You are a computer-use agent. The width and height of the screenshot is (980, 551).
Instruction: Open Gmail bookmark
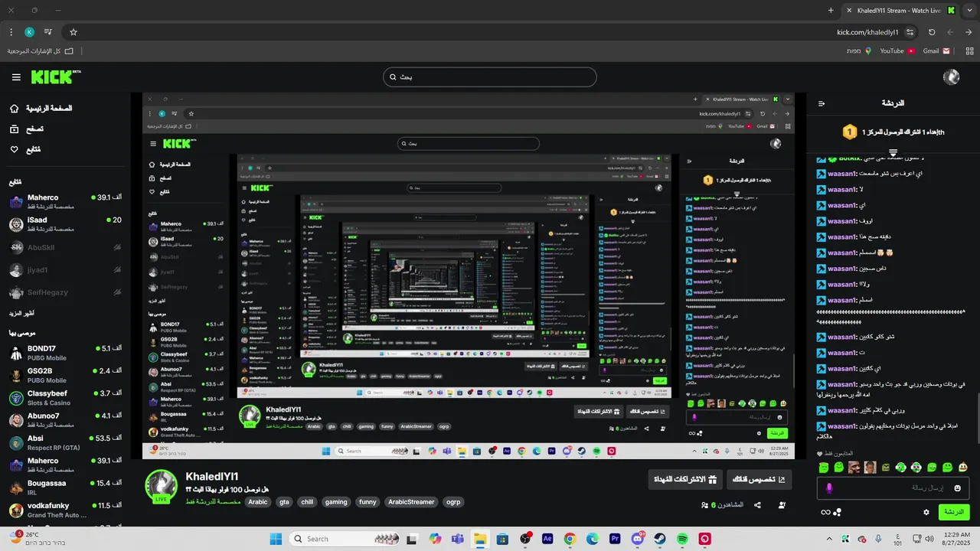click(936, 51)
